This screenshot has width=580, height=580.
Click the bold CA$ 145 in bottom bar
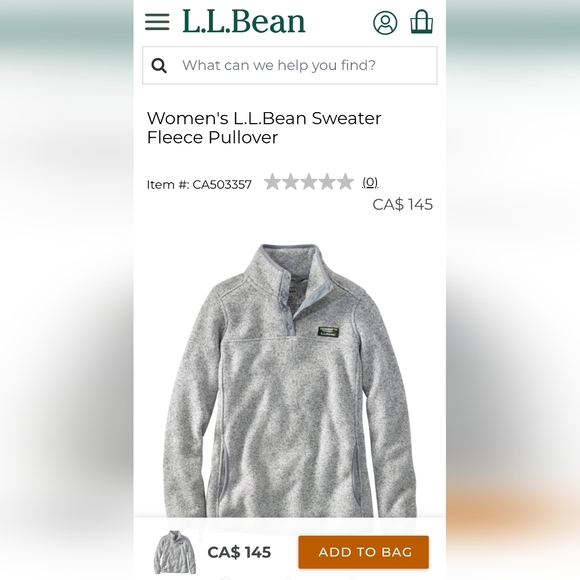pyautogui.click(x=239, y=552)
